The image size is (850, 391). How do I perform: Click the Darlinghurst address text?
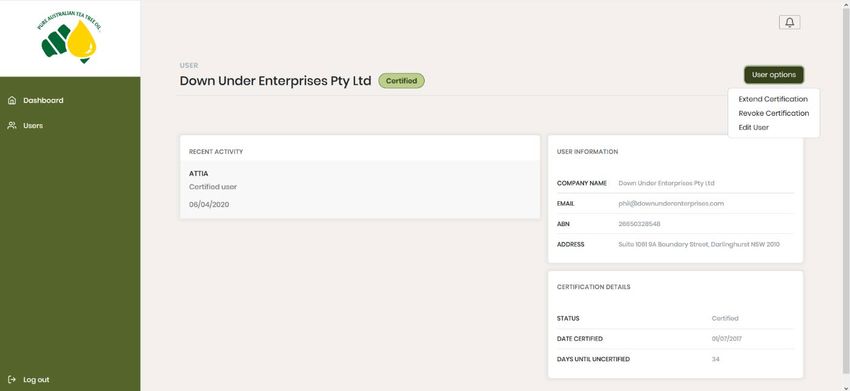(699, 245)
